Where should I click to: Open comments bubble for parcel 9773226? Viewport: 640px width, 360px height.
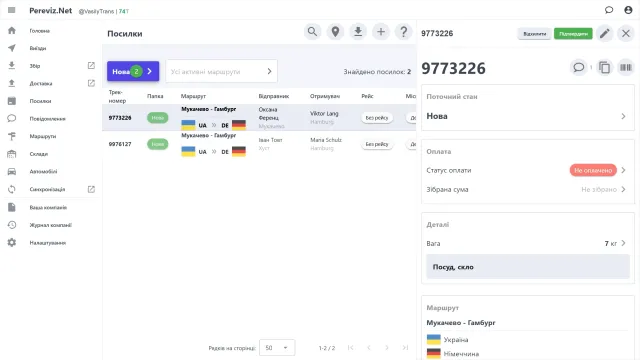point(578,67)
